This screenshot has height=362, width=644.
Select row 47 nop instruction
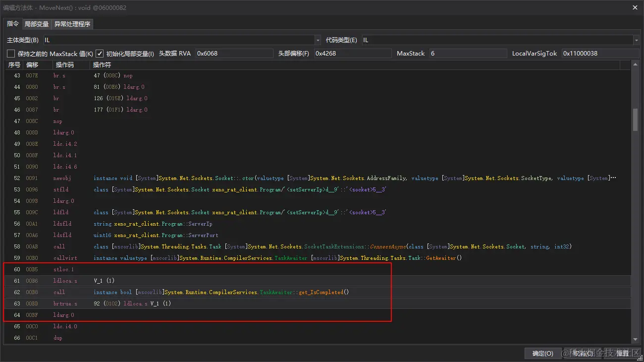pyautogui.click(x=318, y=121)
